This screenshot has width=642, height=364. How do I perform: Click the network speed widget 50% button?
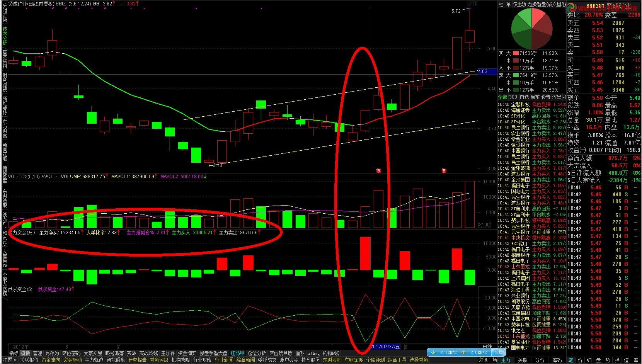pyautogui.click(x=499, y=352)
